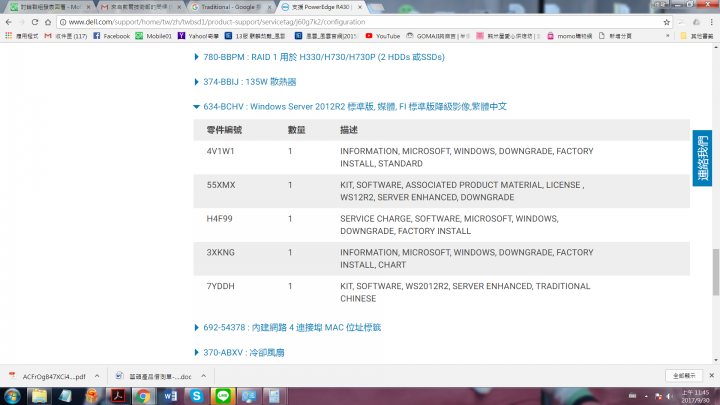
Task: Open the Chrome three-dot menu
Action: point(712,22)
